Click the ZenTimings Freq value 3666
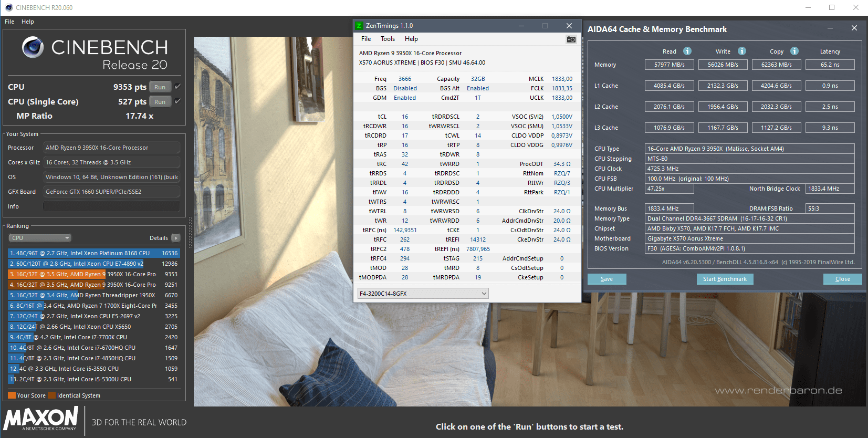Image resolution: width=868 pixels, height=438 pixels. coord(405,79)
